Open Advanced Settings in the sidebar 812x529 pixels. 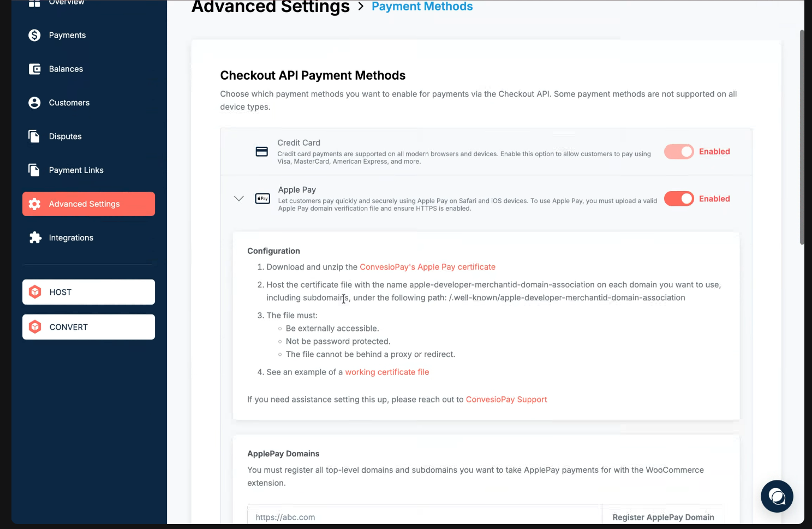[x=88, y=204]
